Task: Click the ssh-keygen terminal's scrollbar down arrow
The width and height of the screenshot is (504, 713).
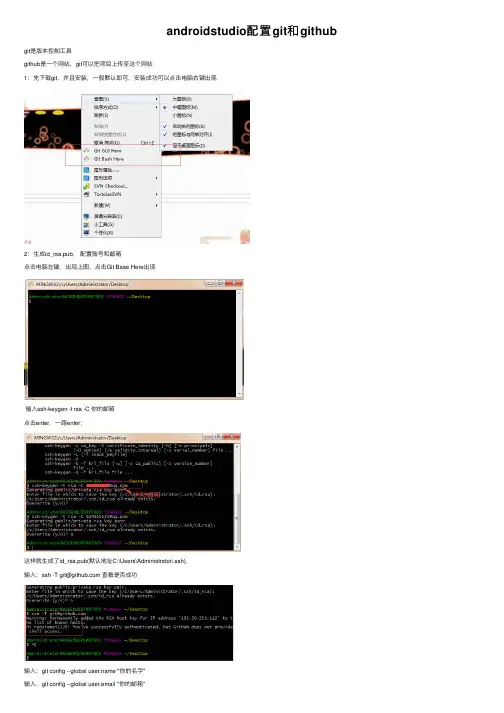Action: [x=237, y=547]
